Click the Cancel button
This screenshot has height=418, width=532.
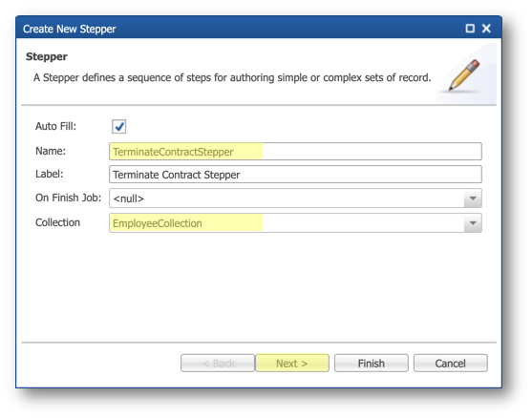pos(450,363)
